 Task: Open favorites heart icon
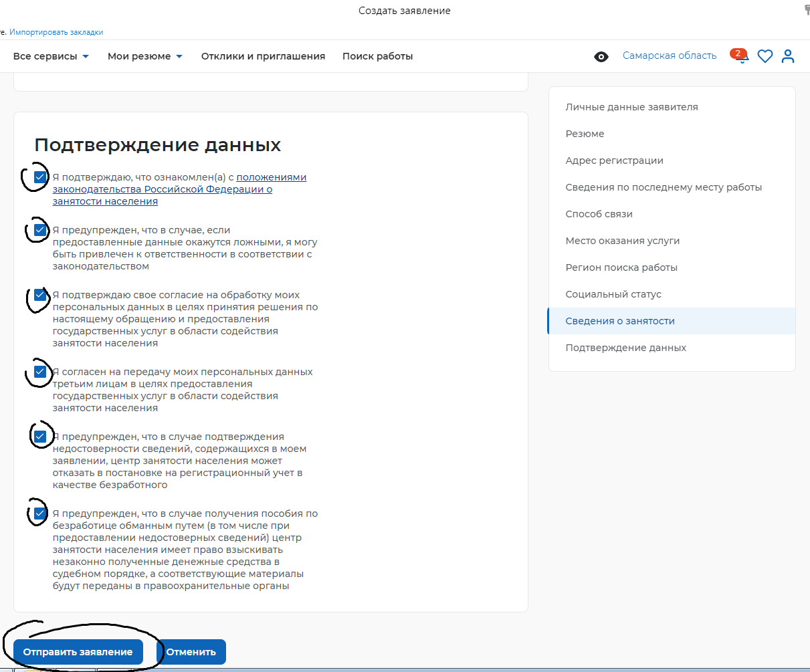(765, 57)
